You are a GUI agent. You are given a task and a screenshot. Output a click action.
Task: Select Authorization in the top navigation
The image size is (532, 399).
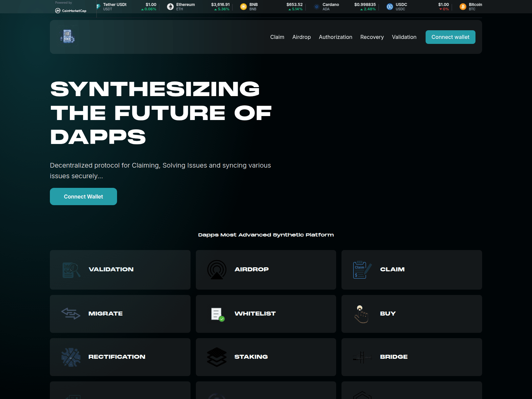(x=335, y=37)
